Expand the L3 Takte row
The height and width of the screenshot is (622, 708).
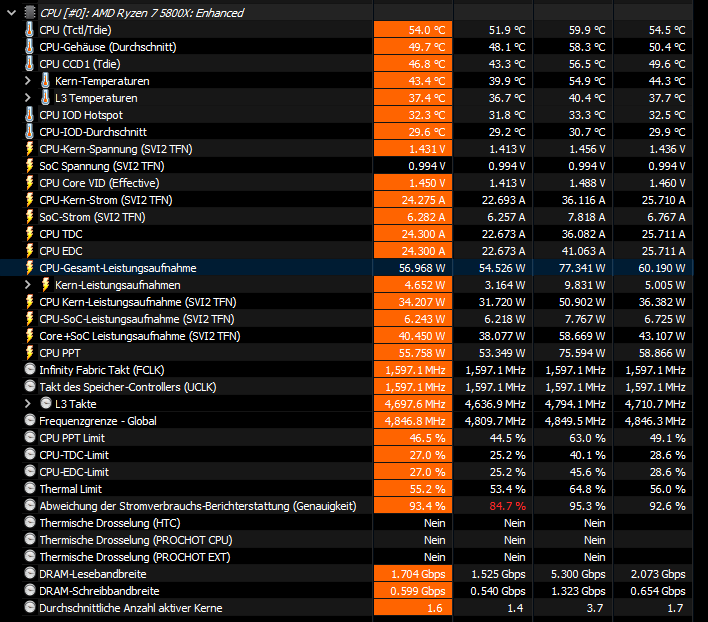pyautogui.click(x=28, y=404)
